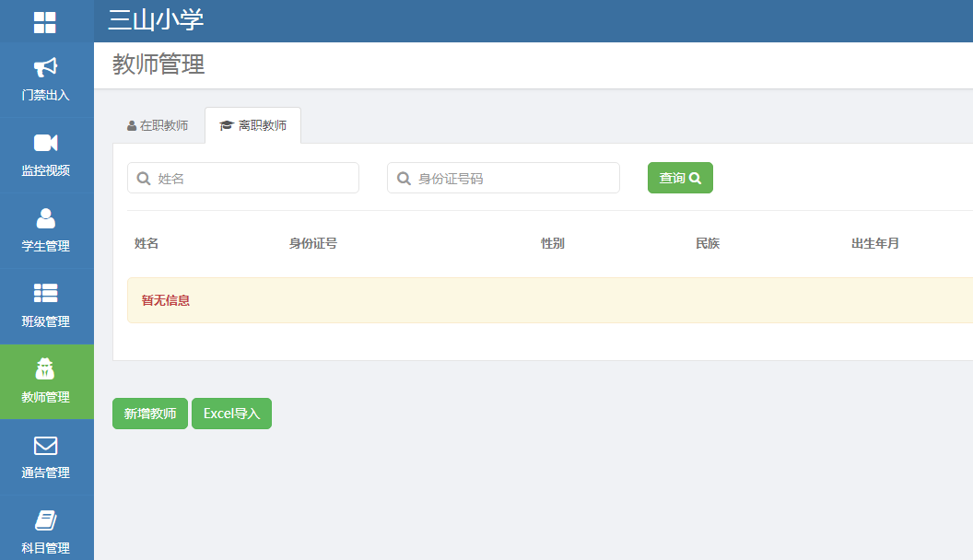The image size is (973, 560).
Task: Open 学生管理 via the person icon
Action: pyautogui.click(x=46, y=218)
